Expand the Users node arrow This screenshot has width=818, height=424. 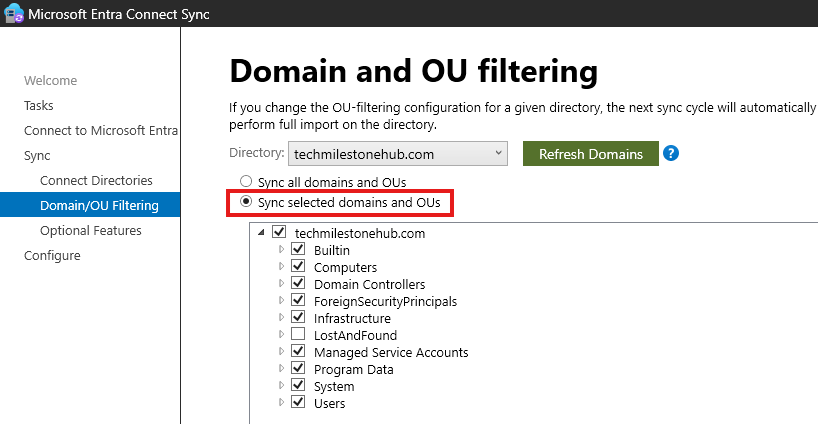[281, 402]
